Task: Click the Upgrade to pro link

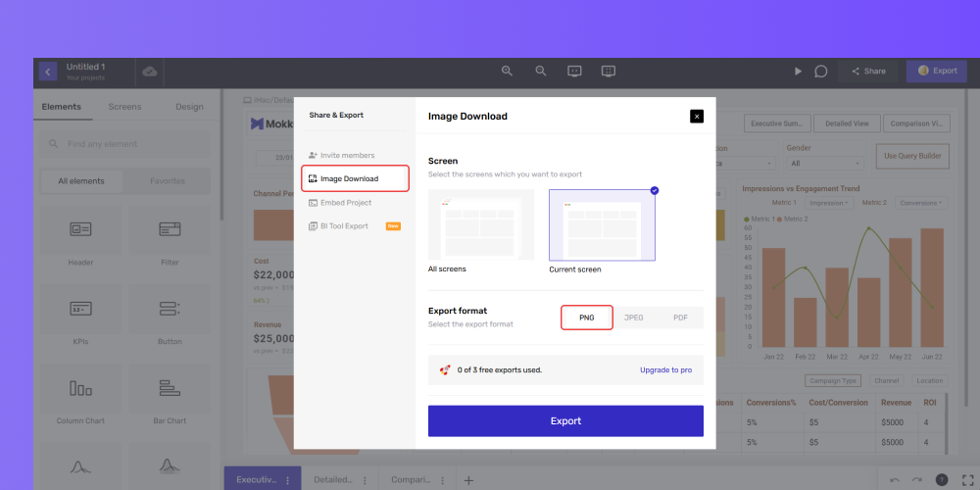Action: [x=665, y=370]
